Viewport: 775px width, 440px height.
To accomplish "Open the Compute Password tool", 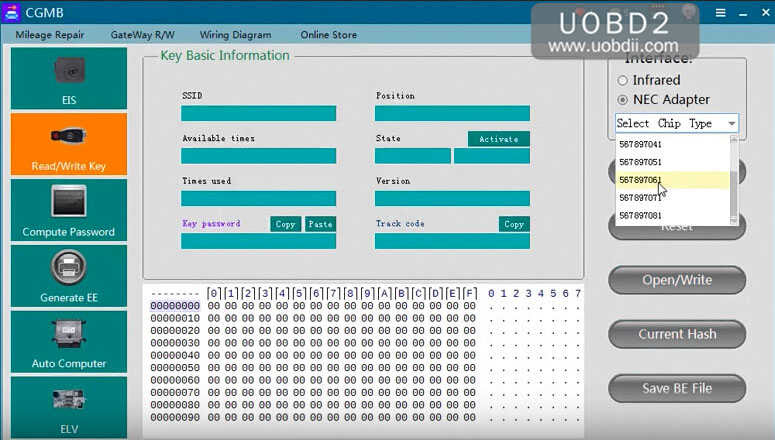I will [69, 210].
